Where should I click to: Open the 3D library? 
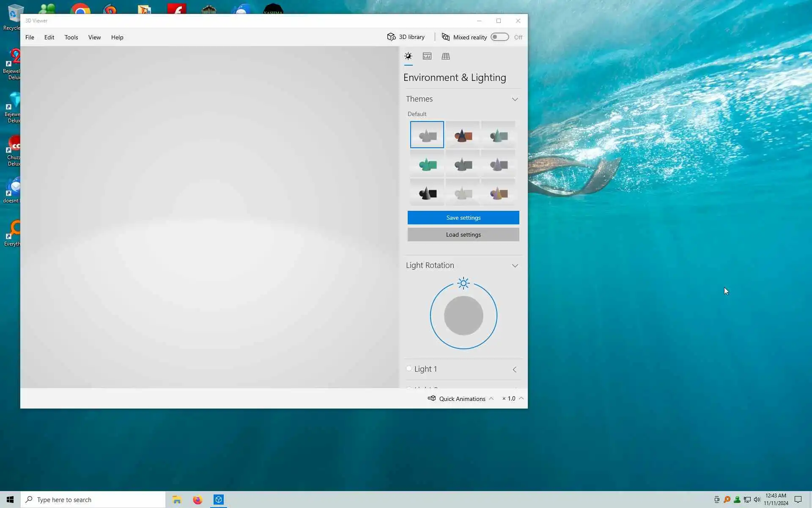[406, 37]
